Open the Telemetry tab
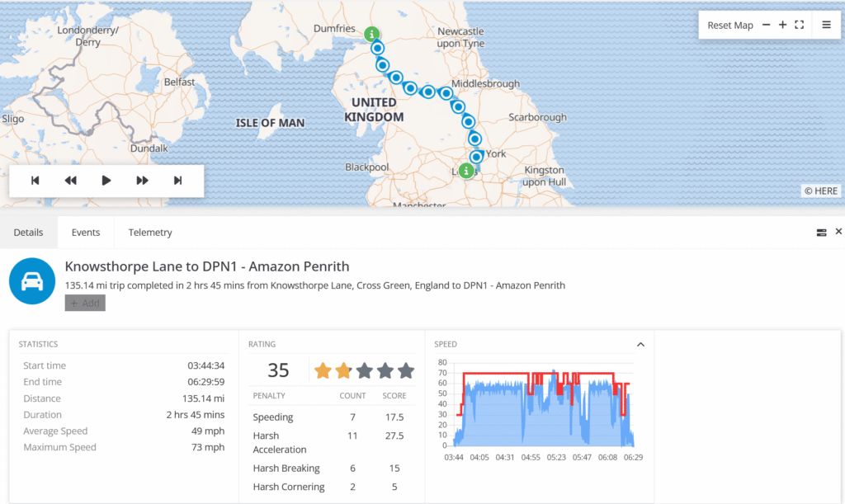This screenshot has width=845, height=504. (150, 233)
